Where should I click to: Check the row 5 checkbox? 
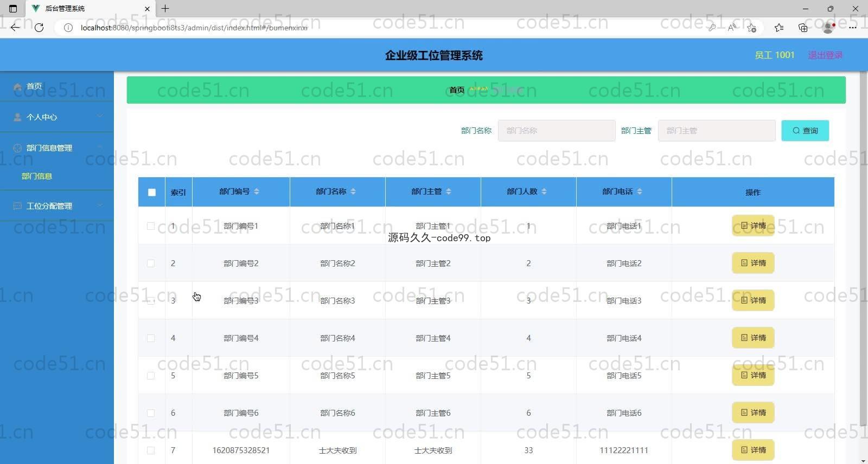point(151,376)
